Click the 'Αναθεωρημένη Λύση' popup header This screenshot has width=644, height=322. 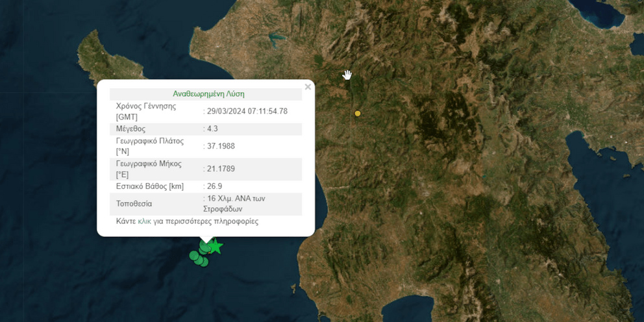tap(208, 94)
